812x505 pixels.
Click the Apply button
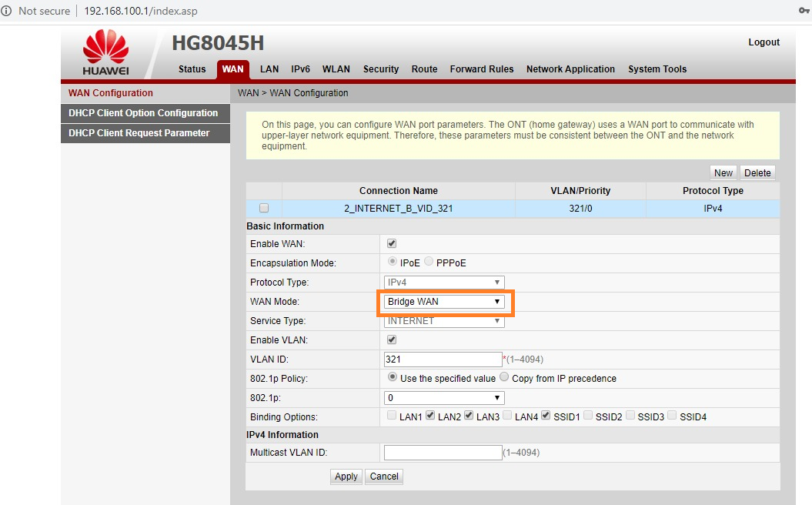[x=346, y=477]
